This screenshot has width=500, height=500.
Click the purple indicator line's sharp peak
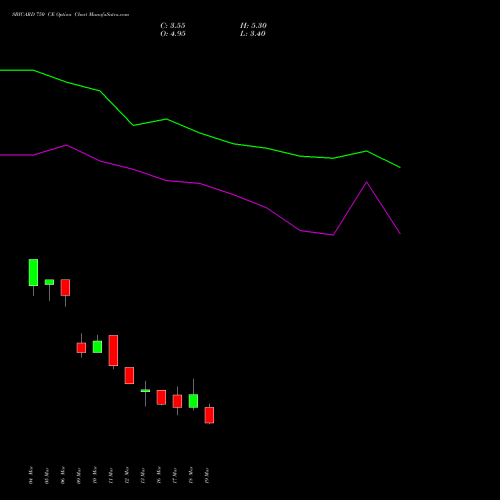pos(367,182)
